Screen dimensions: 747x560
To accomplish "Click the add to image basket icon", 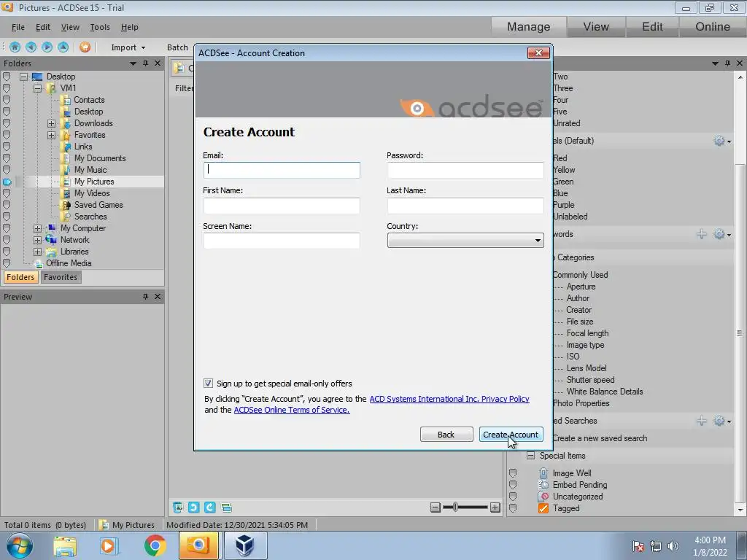I will coord(178,507).
